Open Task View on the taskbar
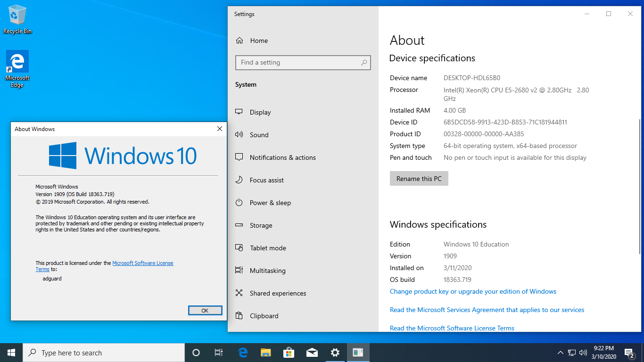Screen dimensions: 644x362 (x=219, y=353)
